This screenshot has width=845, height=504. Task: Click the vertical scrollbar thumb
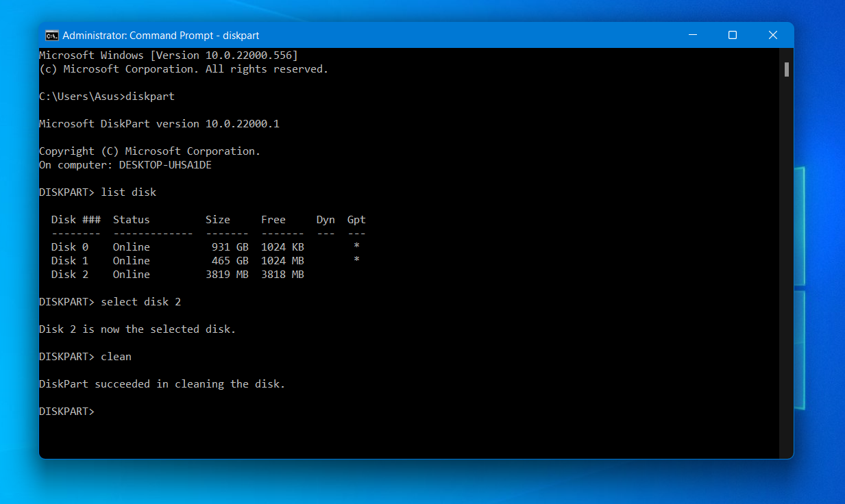787,69
